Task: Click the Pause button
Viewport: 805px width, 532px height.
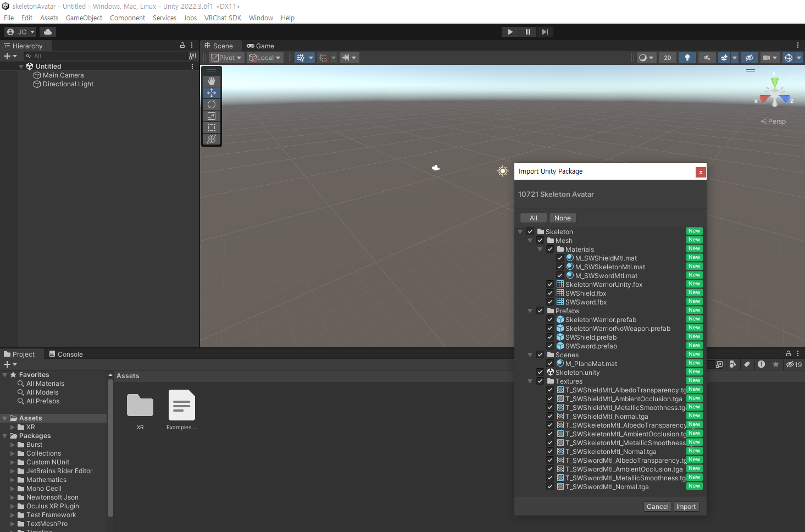Action: [x=528, y=32]
